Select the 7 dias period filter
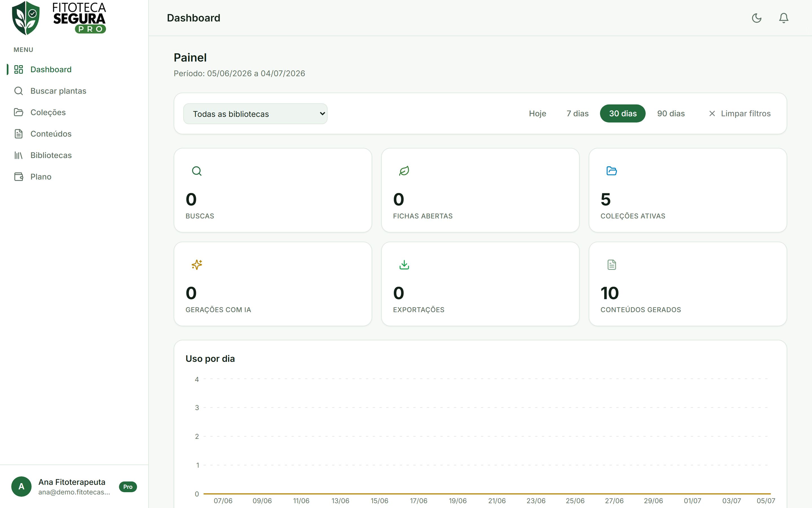This screenshot has height=508, width=812. 577,113
